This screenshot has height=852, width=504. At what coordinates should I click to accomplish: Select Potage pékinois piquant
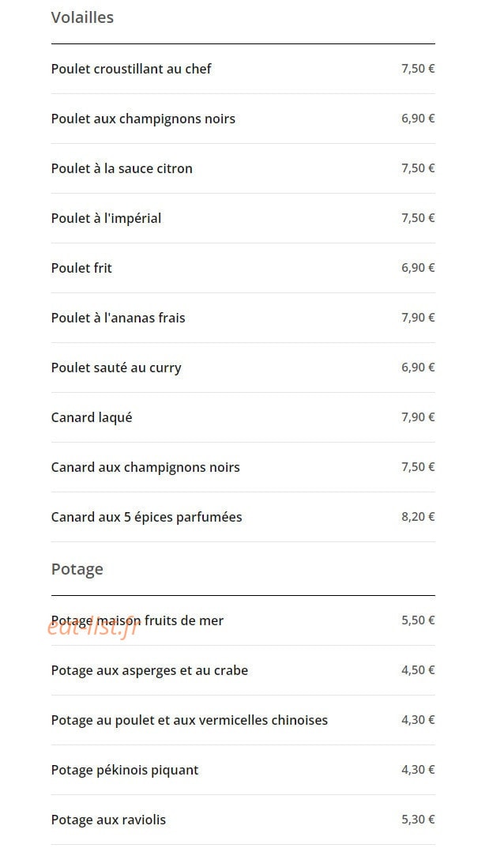coord(243,770)
